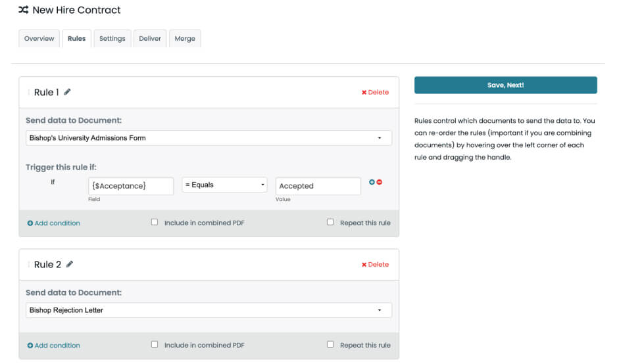The width and height of the screenshot is (617, 364).
Task: Check Repeat this rule in Rule 1
Action: click(330, 222)
